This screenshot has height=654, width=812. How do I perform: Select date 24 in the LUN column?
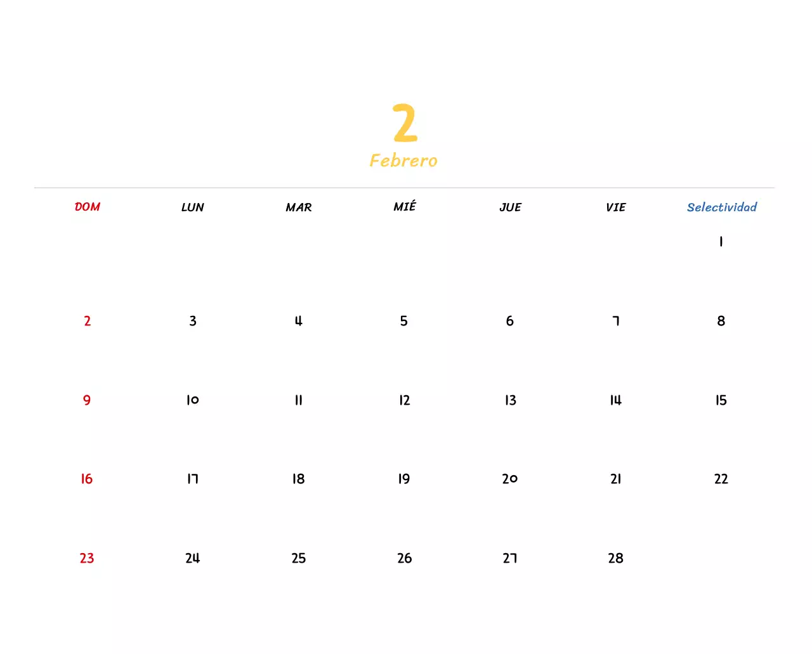[x=193, y=558]
